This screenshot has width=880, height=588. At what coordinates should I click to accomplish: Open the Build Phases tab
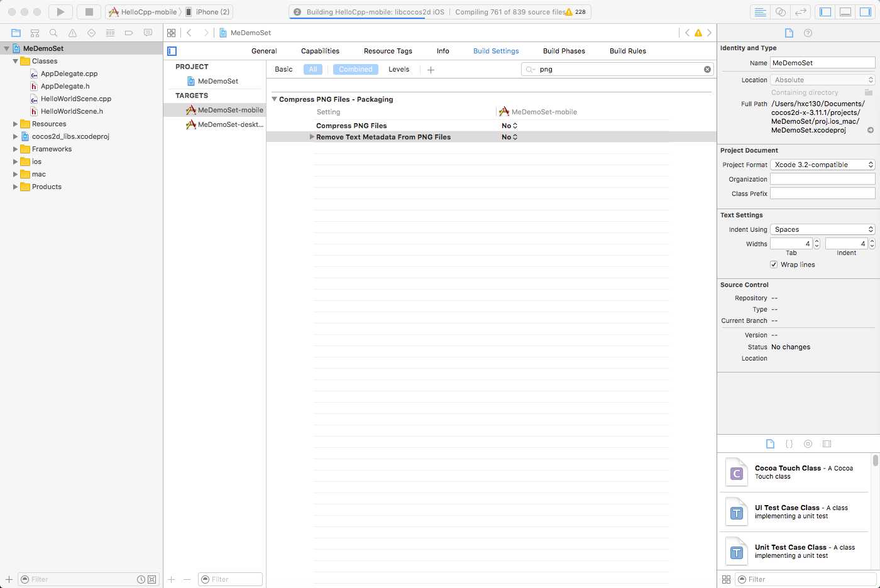pos(564,51)
